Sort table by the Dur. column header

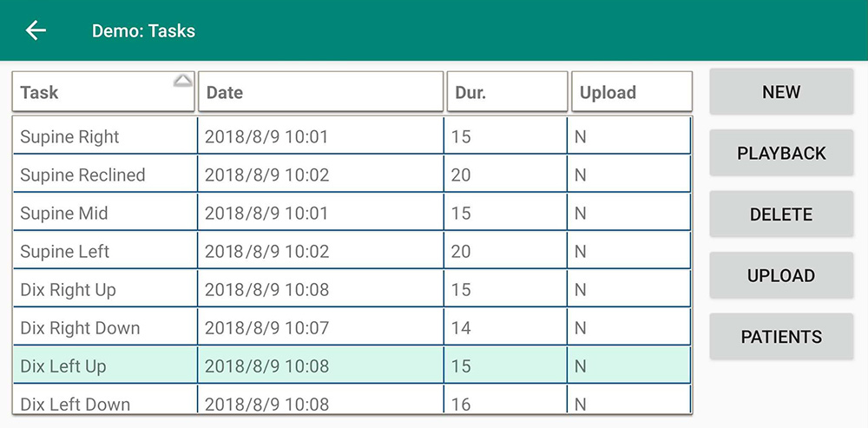pos(507,92)
